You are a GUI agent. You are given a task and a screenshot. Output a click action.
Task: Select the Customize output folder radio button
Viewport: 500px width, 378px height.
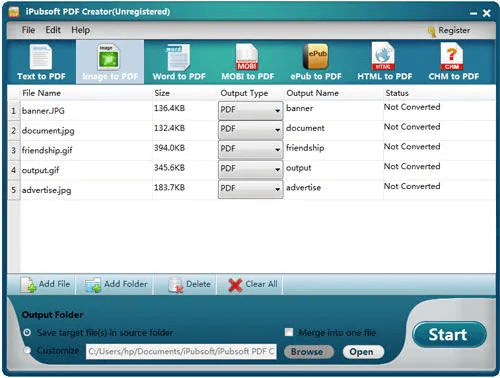pos(27,350)
